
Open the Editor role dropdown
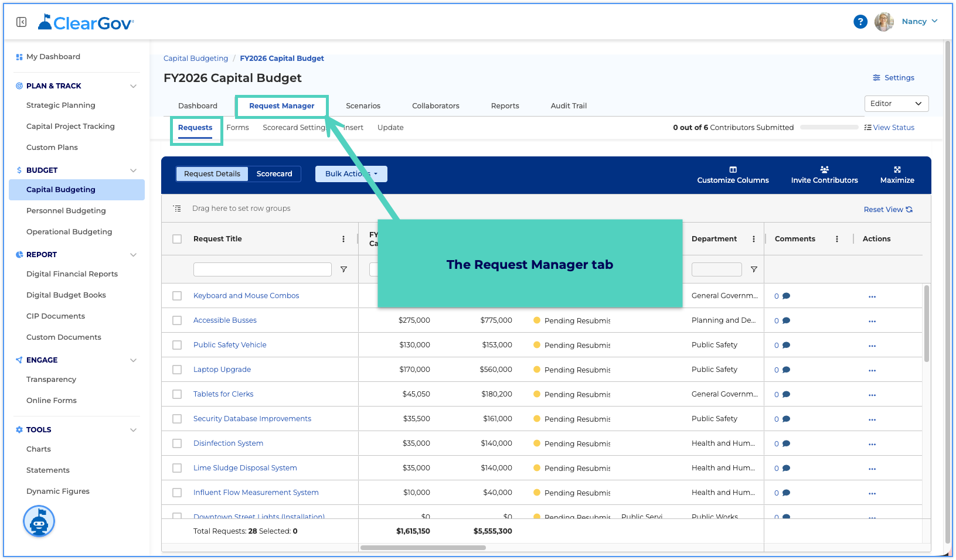pos(896,104)
